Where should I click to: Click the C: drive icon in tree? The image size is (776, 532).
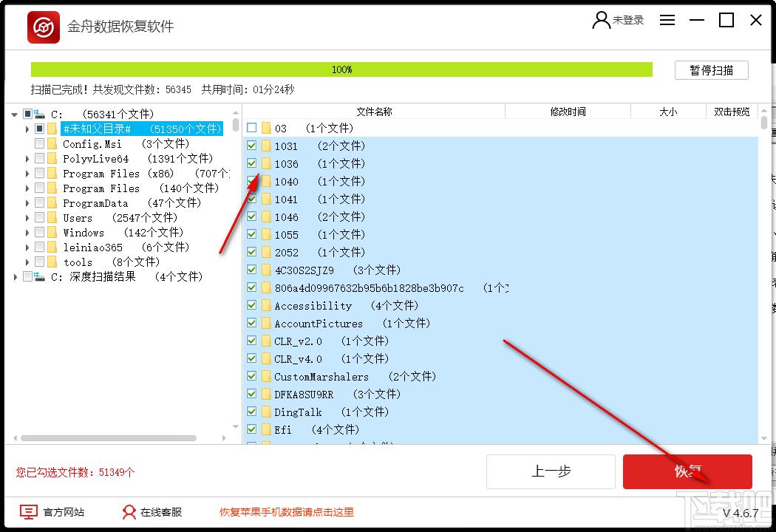point(40,115)
